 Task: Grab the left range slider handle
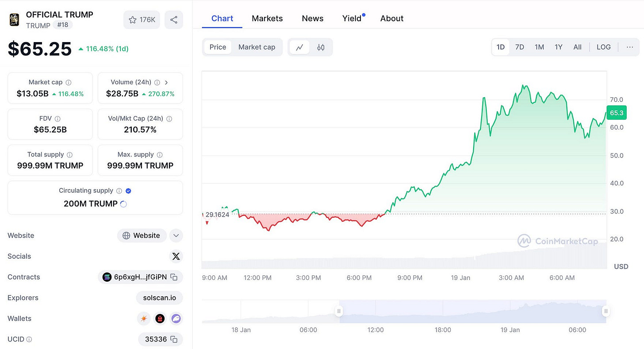click(339, 311)
